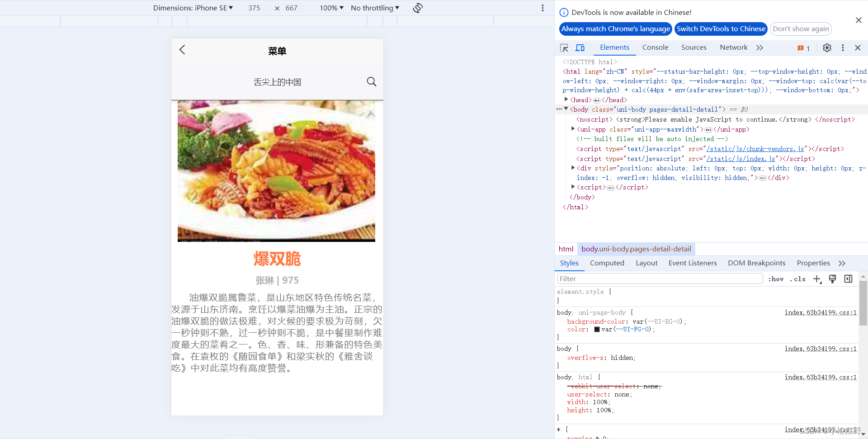Open the /static/js/index.js script link
The image size is (868, 439).
(741, 159)
